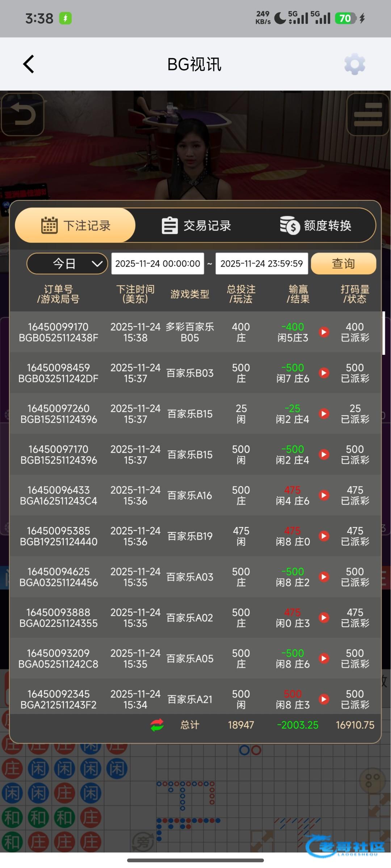Play replay for 百家乐A03 bet
The image size is (391, 868).
[x=324, y=577]
